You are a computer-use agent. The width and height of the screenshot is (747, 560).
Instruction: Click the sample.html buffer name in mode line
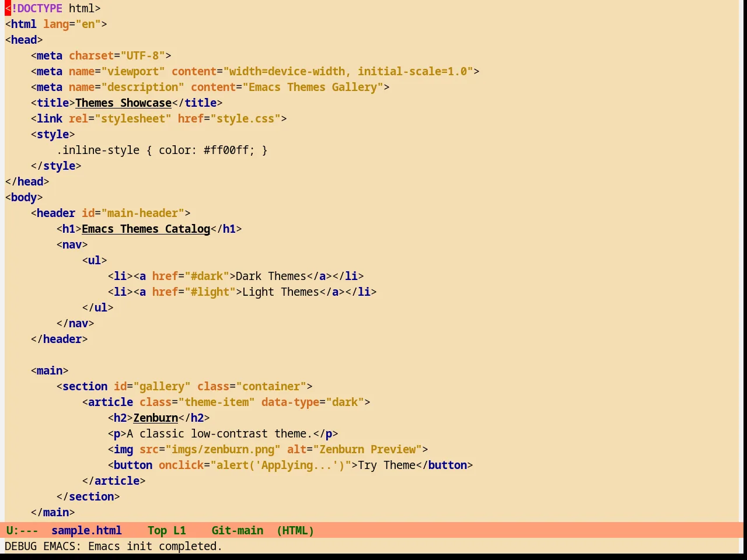(x=86, y=530)
